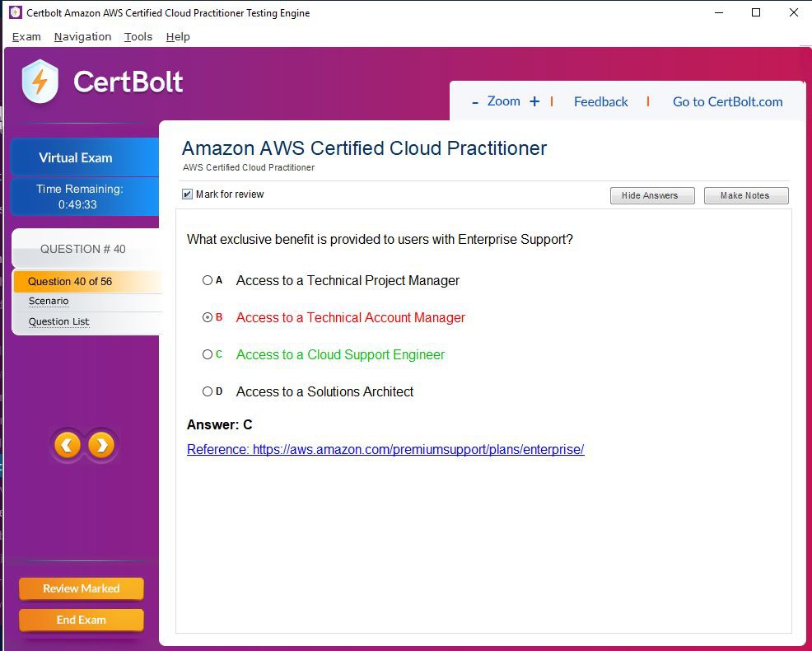Click the Hide Answers button
Image resolution: width=812 pixels, height=651 pixels.
coord(652,195)
